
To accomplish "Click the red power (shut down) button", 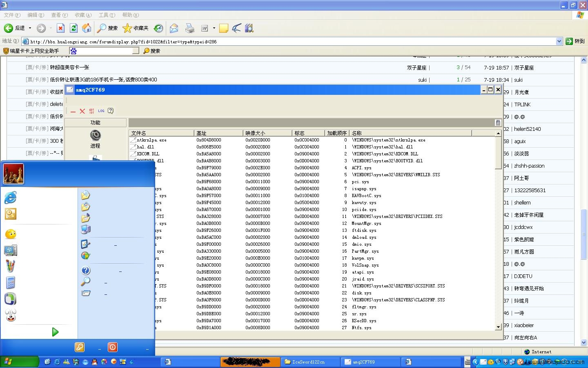I will pos(112,347).
